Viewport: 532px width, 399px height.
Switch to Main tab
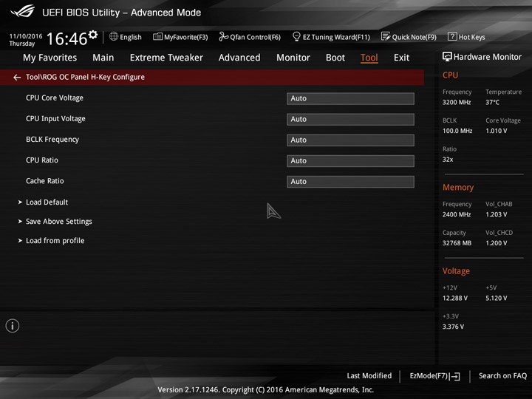pyautogui.click(x=103, y=58)
